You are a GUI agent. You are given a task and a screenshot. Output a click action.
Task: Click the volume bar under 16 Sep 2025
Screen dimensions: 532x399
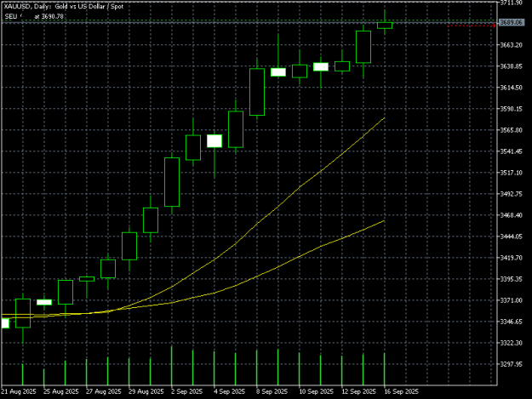pyautogui.click(x=385, y=369)
